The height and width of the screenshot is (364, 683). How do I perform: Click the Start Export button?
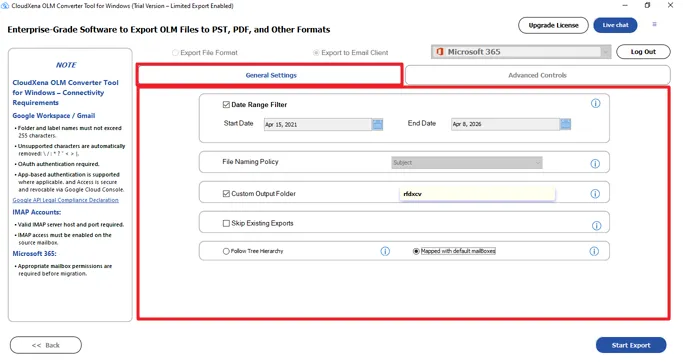coord(631,345)
